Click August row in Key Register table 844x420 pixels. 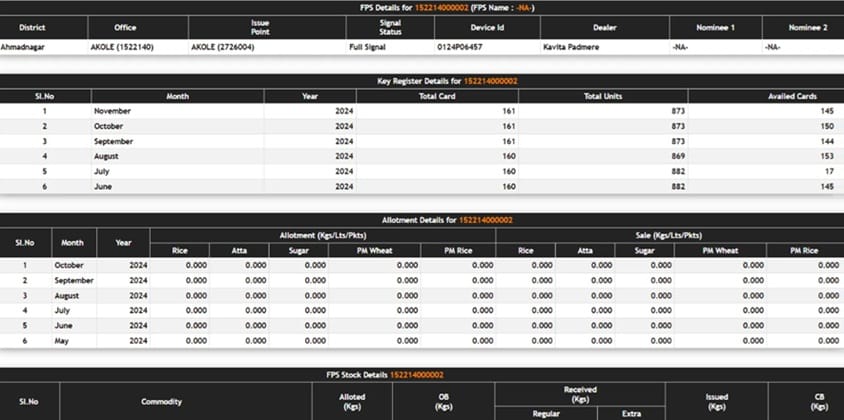click(x=422, y=156)
